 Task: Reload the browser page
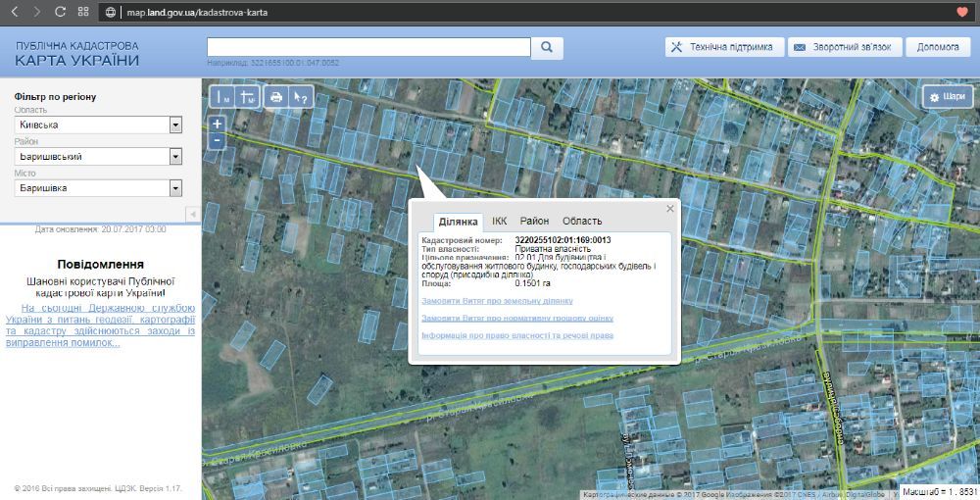pos(60,12)
